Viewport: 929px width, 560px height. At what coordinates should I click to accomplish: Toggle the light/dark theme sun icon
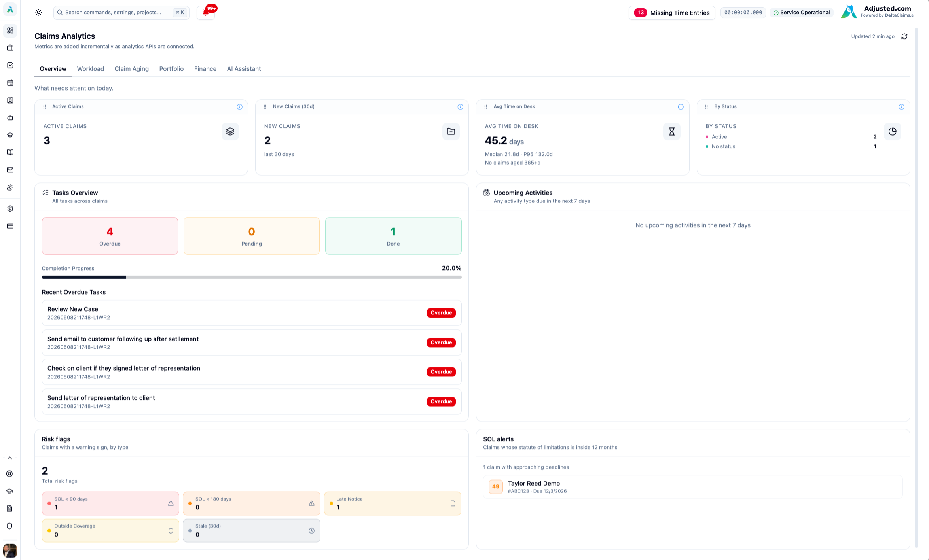(x=38, y=13)
